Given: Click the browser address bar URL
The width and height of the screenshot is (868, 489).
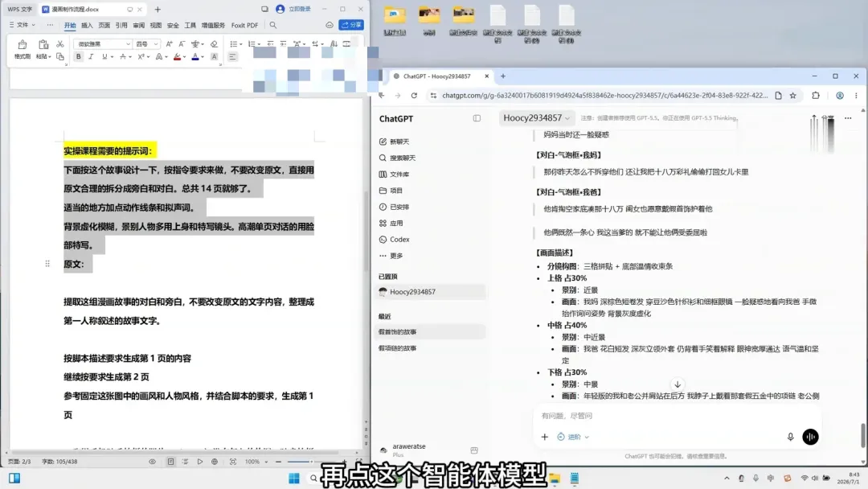Looking at the screenshot, I should click(604, 95).
